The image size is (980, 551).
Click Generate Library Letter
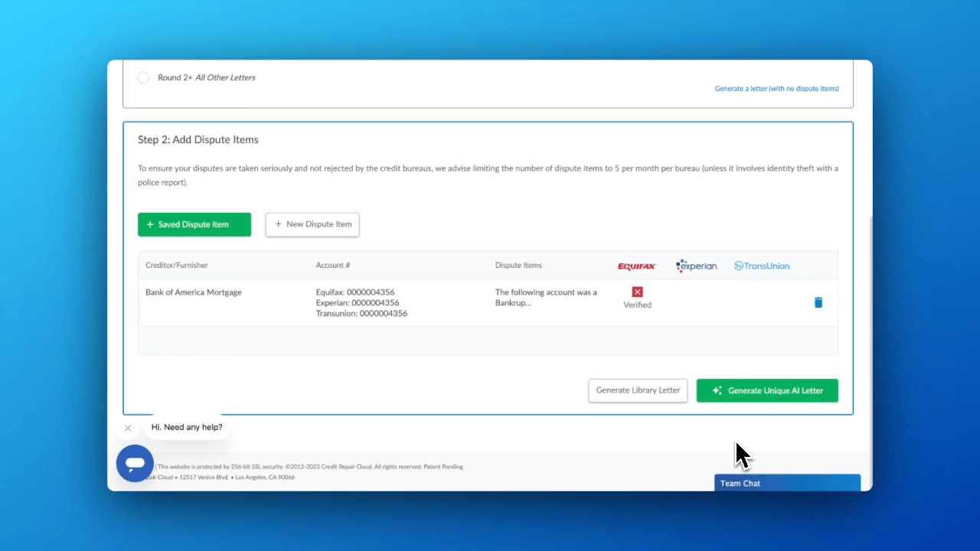tap(638, 390)
